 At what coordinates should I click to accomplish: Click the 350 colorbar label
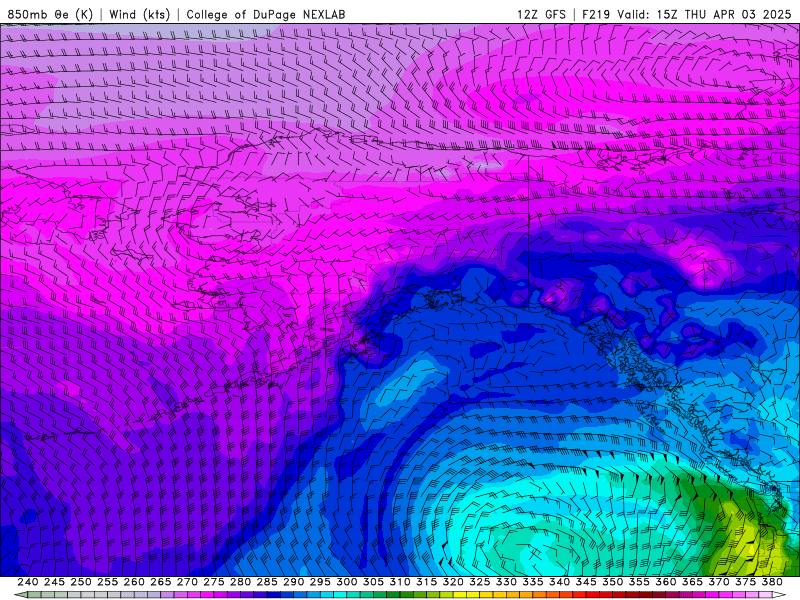point(612,582)
